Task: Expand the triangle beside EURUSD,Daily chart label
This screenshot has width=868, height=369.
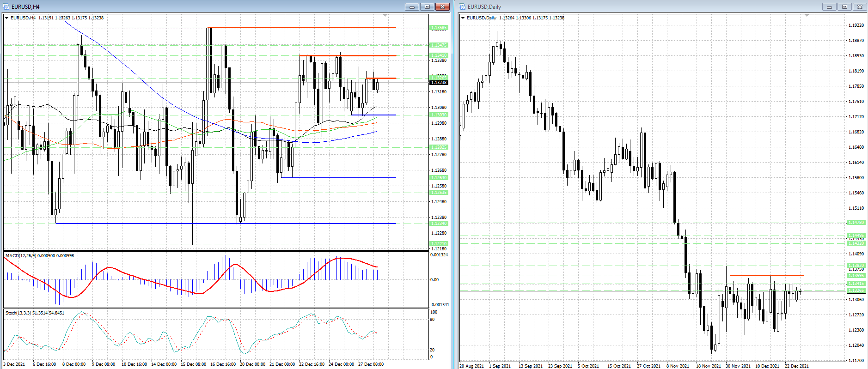Action: (x=463, y=18)
